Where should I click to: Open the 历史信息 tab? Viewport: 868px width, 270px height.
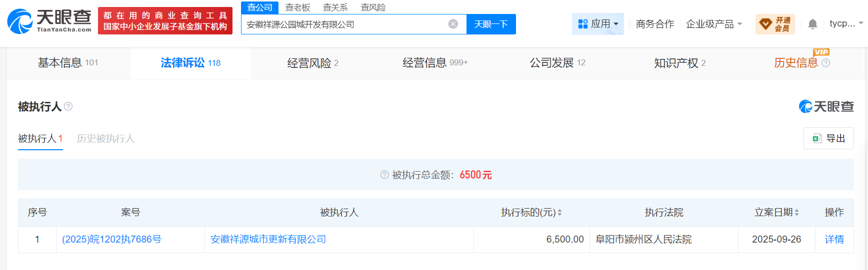click(801, 63)
